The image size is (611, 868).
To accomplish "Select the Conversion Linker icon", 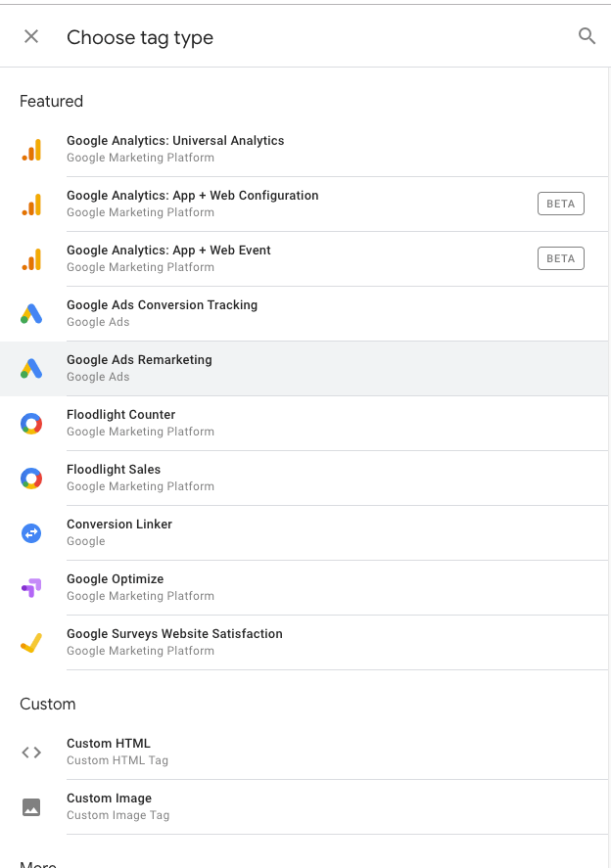I will click(31, 532).
